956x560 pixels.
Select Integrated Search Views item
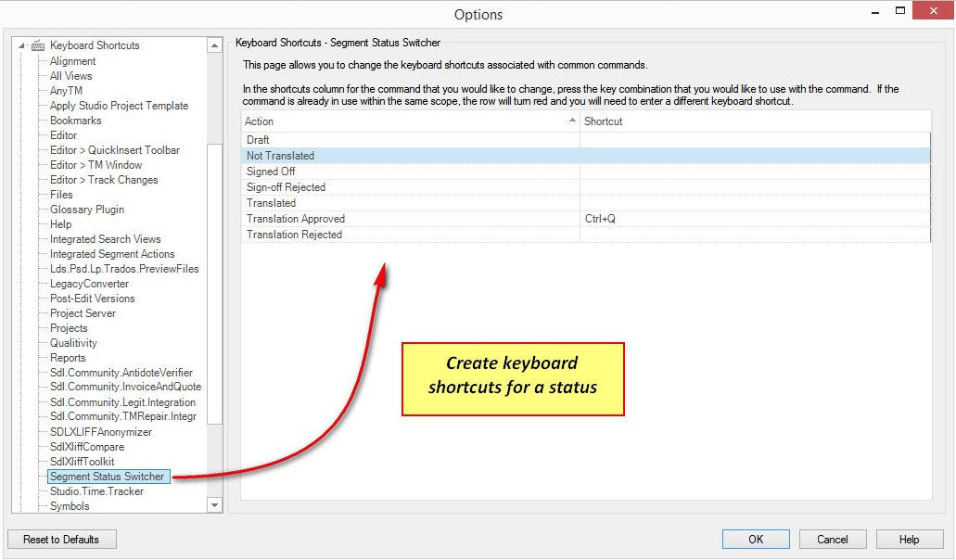(105, 239)
